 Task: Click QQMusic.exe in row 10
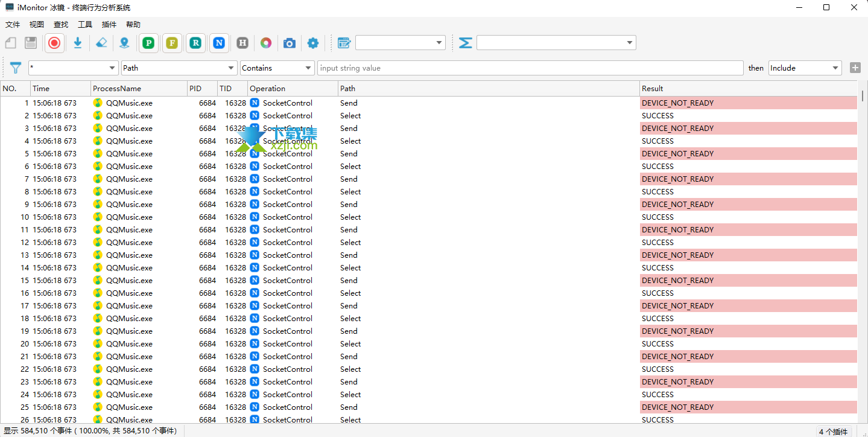click(129, 217)
